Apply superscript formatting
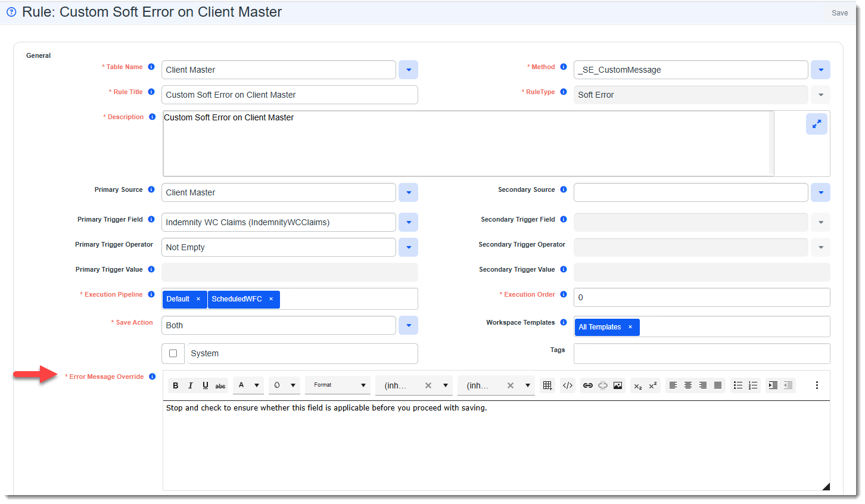 coord(653,385)
